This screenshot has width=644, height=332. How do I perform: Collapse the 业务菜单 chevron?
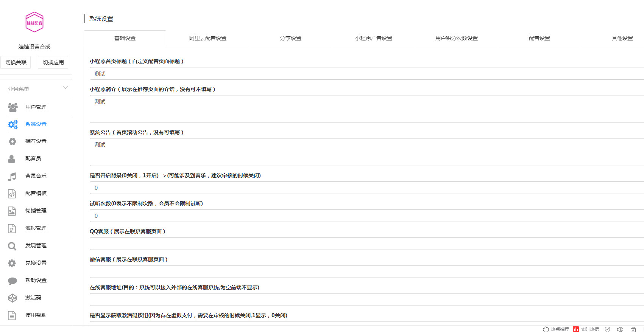point(65,88)
